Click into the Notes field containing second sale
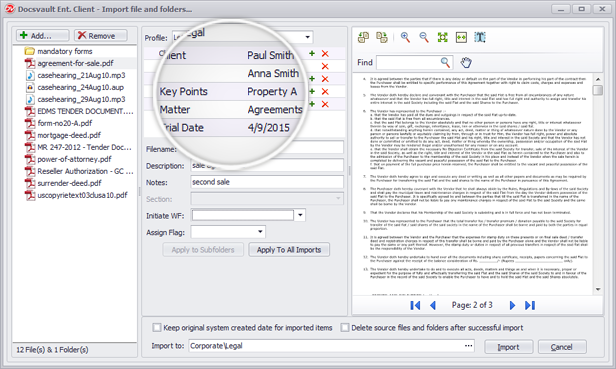The height and width of the screenshot is (369, 616). point(267,182)
